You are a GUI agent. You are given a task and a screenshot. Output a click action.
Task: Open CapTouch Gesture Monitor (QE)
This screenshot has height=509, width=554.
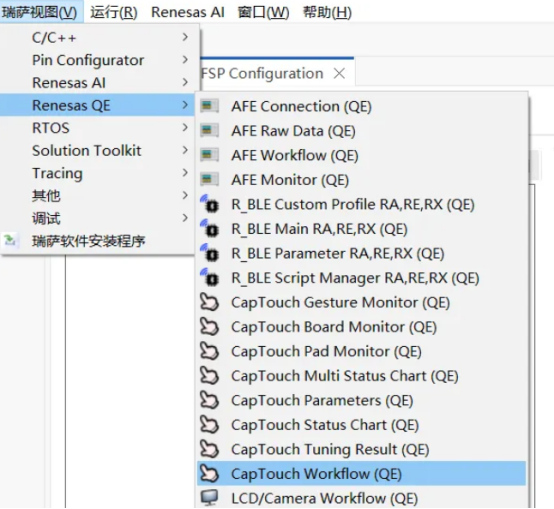point(361,302)
